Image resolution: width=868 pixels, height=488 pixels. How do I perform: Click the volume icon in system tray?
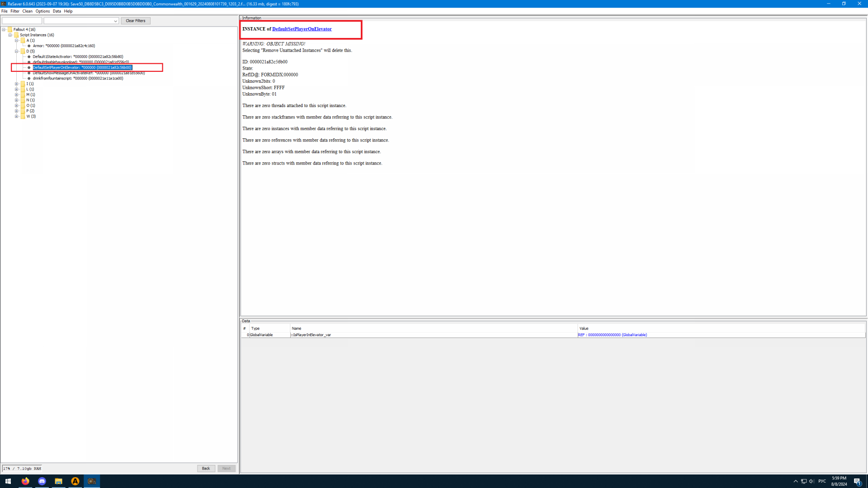pos(811,481)
